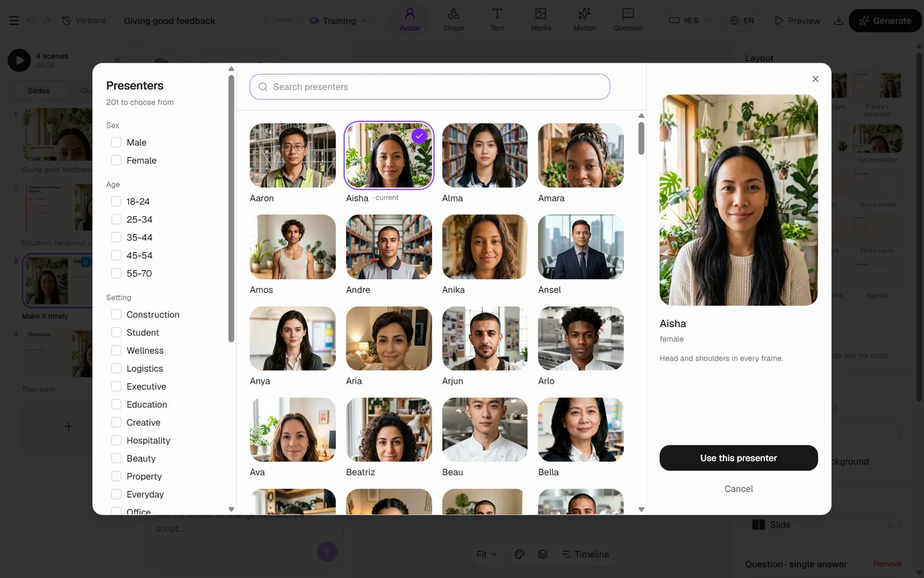Select the Shape tool
This screenshot has height=578, width=924.
pos(454,20)
